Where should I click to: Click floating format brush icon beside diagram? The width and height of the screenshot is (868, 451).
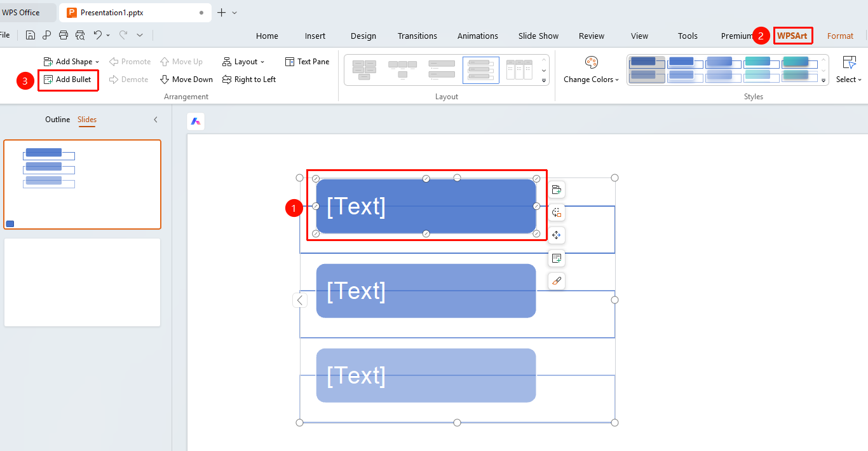(x=557, y=281)
